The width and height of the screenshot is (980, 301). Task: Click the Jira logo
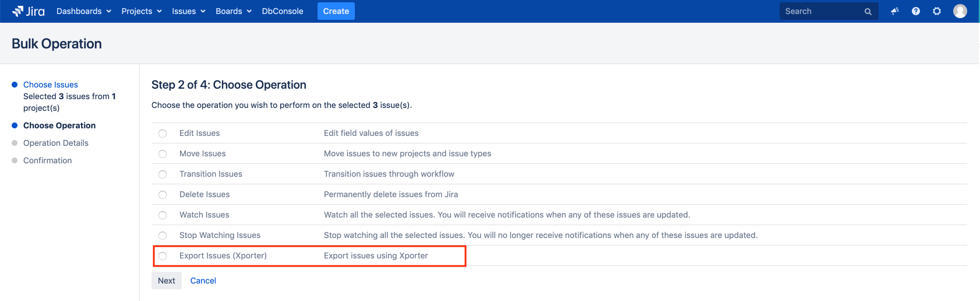[29, 11]
